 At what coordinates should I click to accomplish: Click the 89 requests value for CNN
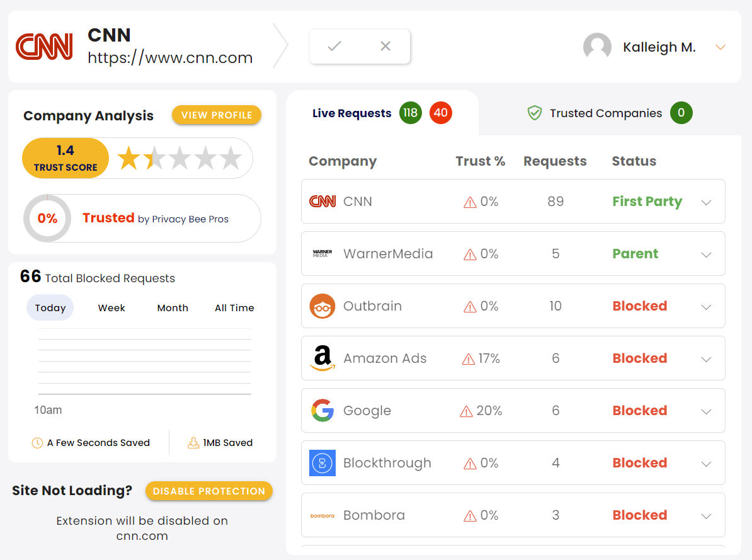click(x=555, y=202)
